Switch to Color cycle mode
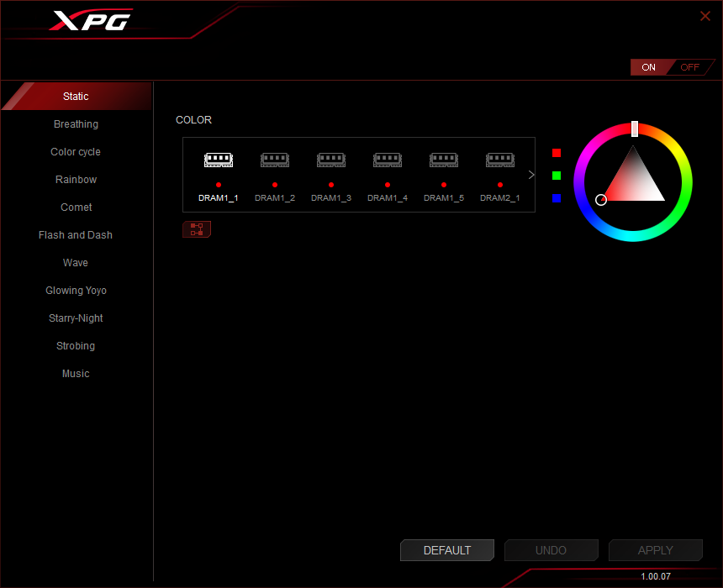Screen dimensions: 723x588 pyautogui.click(x=76, y=151)
